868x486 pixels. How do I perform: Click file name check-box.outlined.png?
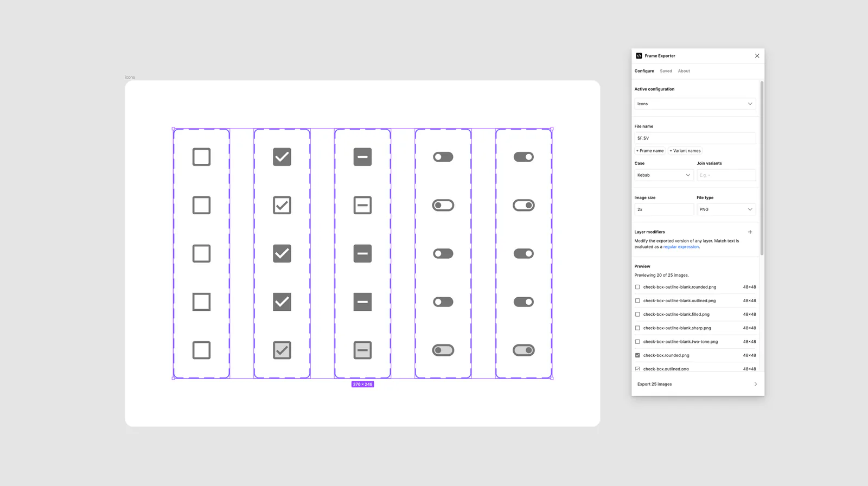pyautogui.click(x=666, y=369)
